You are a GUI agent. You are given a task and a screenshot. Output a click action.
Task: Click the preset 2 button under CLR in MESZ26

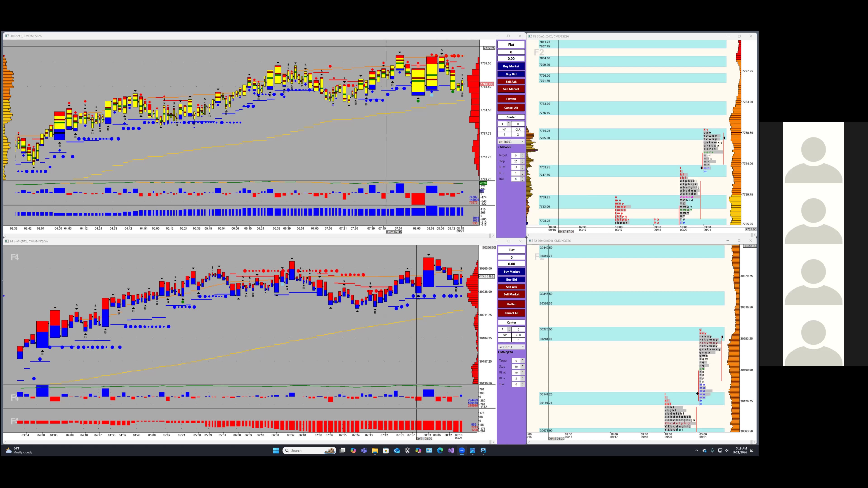point(518,134)
